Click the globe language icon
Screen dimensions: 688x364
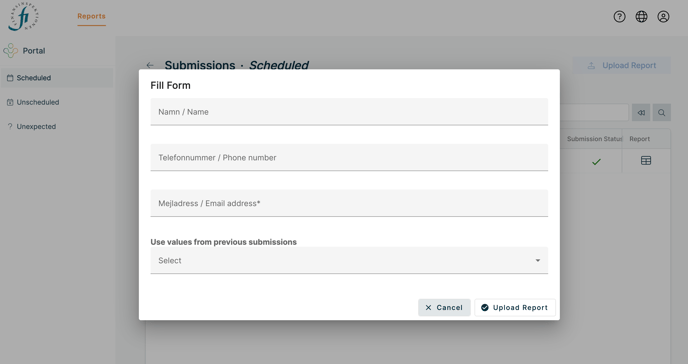pyautogui.click(x=641, y=17)
